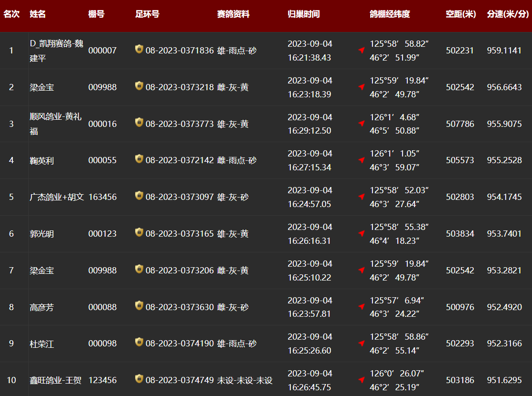This screenshot has width=532, height=396.
Task: Click the shield icon next to ring 08-2023-0373773
Action: (139, 123)
